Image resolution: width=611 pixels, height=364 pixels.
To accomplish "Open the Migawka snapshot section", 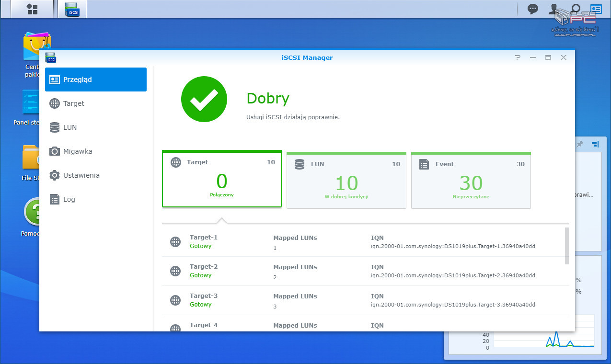I will point(77,151).
